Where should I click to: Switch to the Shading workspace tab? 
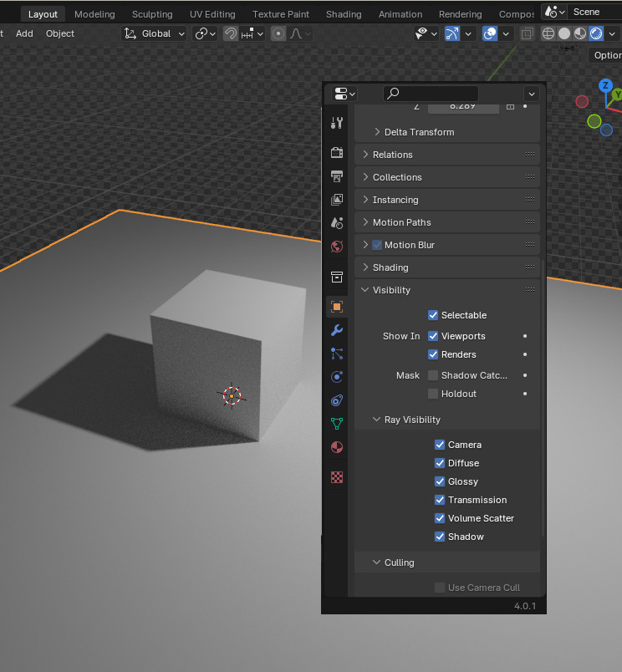344,14
